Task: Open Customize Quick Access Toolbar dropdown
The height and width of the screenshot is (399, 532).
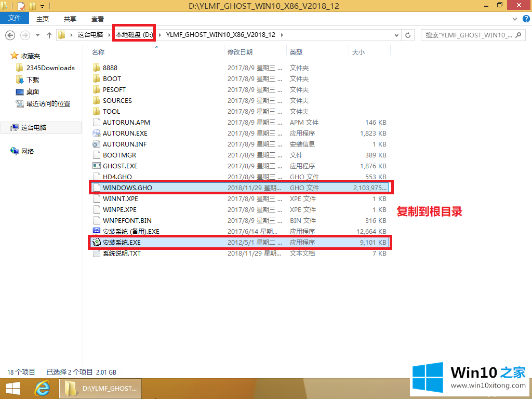Action: [x=43, y=6]
